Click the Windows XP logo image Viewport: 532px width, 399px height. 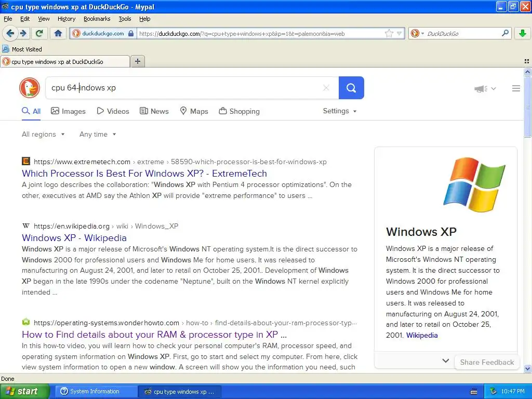(x=474, y=184)
